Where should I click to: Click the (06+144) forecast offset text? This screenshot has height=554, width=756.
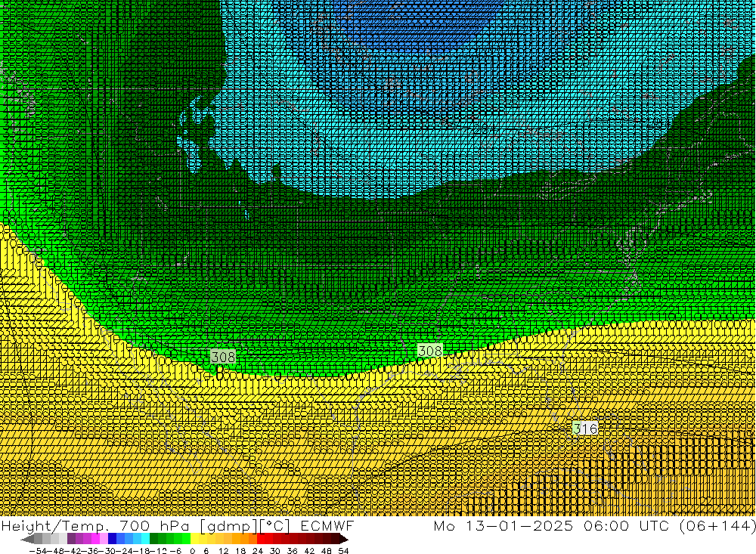tap(717, 525)
